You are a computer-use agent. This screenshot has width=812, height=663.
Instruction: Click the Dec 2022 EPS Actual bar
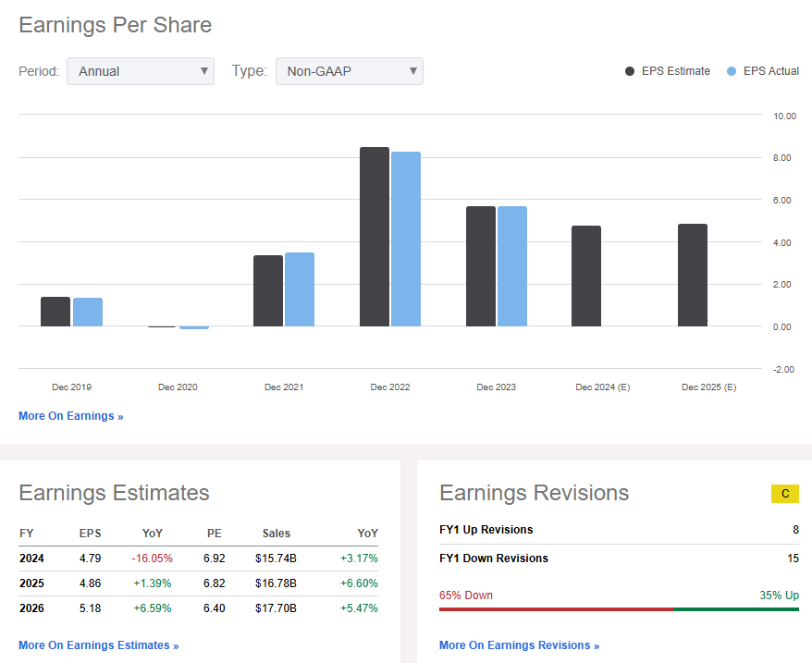pyautogui.click(x=406, y=239)
